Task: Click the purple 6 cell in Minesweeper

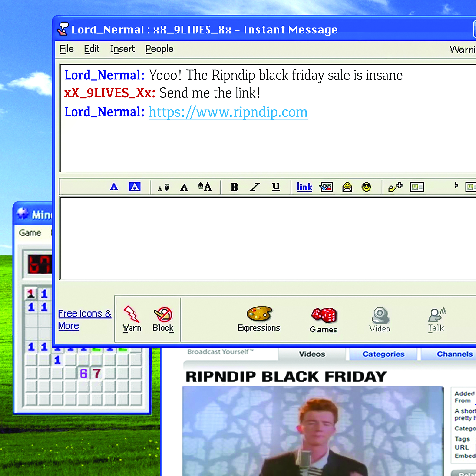Action: (x=83, y=374)
